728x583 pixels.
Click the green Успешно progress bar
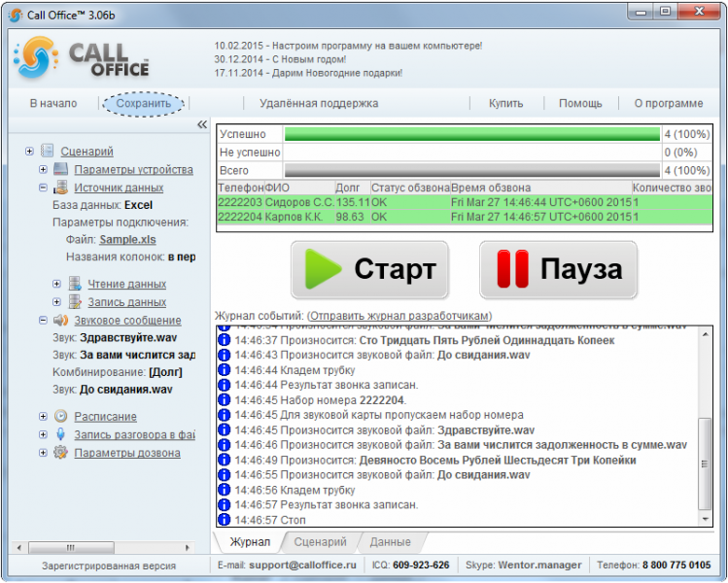[472, 134]
